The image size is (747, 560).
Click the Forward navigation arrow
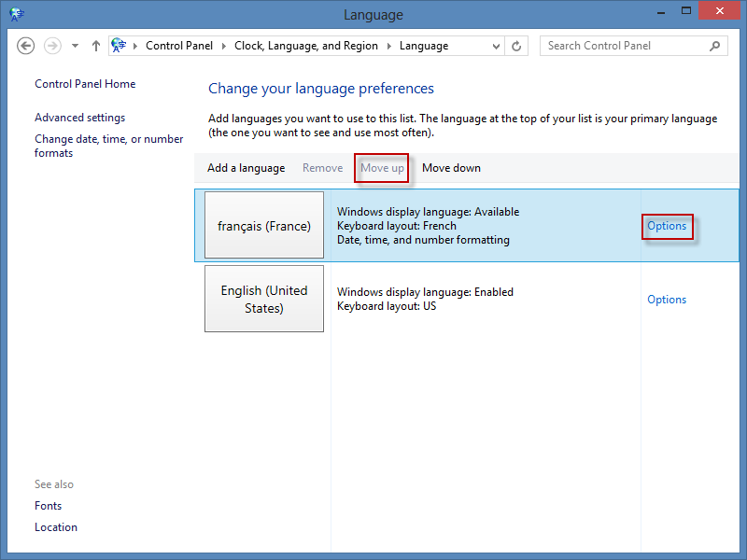point(53,46)
